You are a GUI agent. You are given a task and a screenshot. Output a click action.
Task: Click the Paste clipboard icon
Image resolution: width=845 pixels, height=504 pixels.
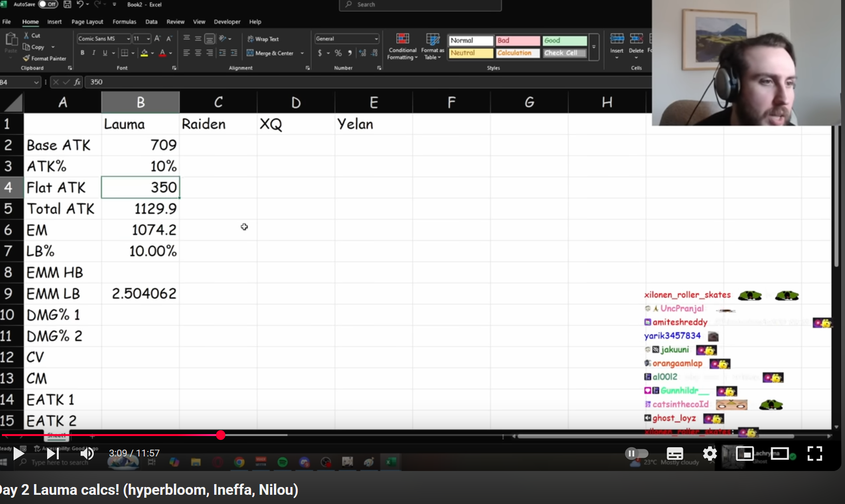(11, 39)
